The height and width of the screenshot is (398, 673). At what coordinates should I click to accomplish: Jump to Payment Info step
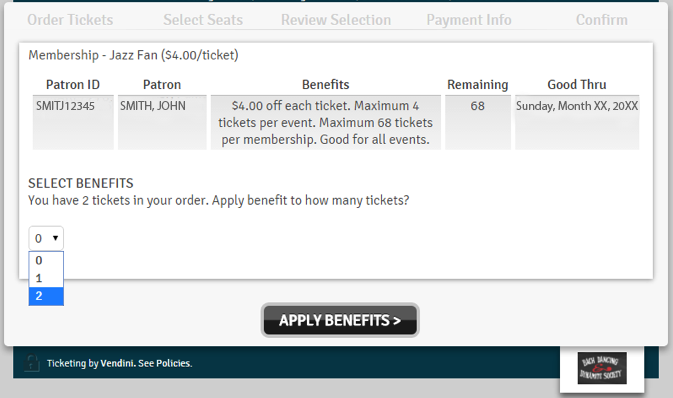[x=469, y=20]
